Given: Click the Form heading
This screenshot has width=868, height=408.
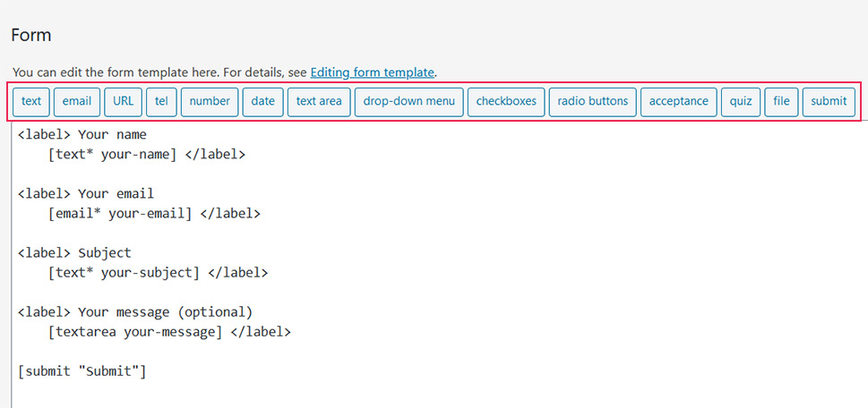Looking at the screenshot, I should pyautogui.click(x=31, y=36).
